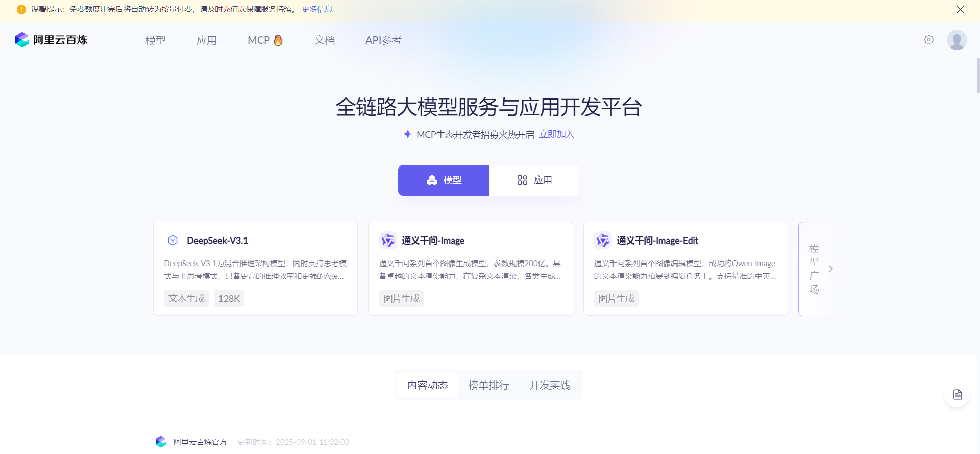Image resolution: width=980 pixels, height=454 pixels.
Task: Click the 阿里云百炼官方 author icon
Action: [x=161, y=442]
